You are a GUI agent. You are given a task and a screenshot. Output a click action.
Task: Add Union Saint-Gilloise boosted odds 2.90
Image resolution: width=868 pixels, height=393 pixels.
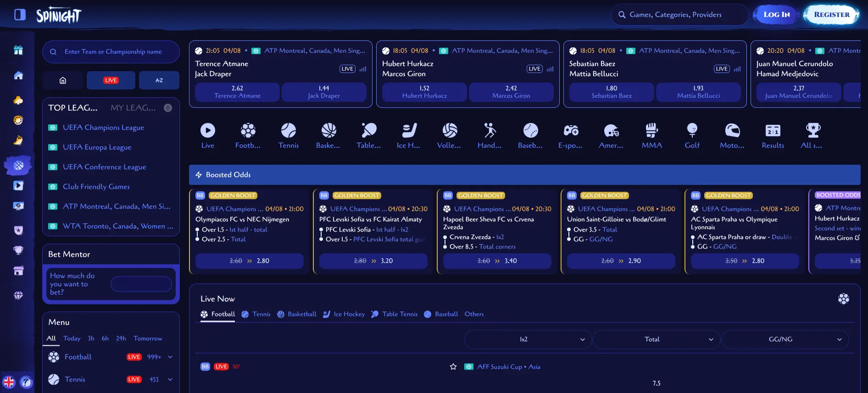[x=621, y=261]
